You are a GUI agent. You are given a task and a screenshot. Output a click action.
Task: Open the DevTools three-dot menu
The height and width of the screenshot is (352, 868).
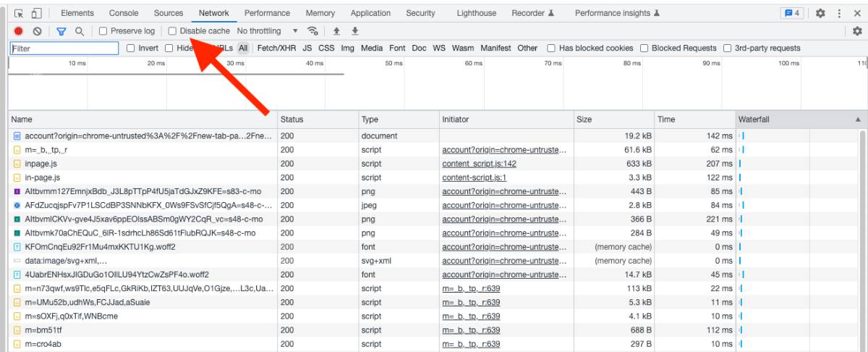(x=839, y=13)
